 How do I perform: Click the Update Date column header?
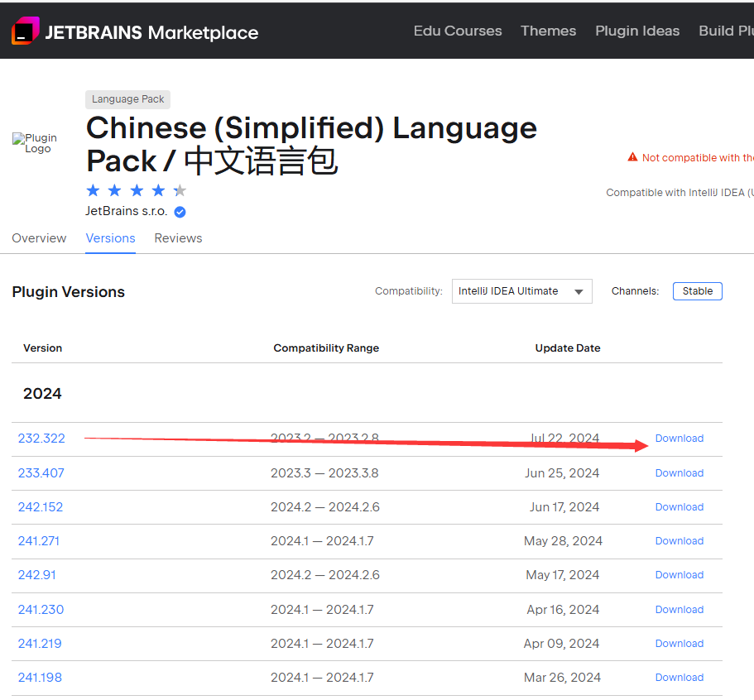pos(568,348)
